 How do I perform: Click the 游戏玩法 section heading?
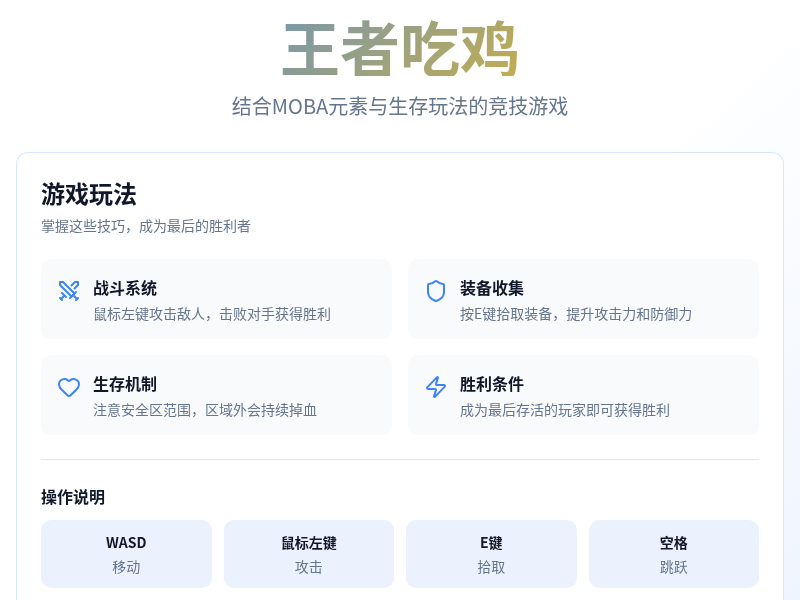[89, 195]
